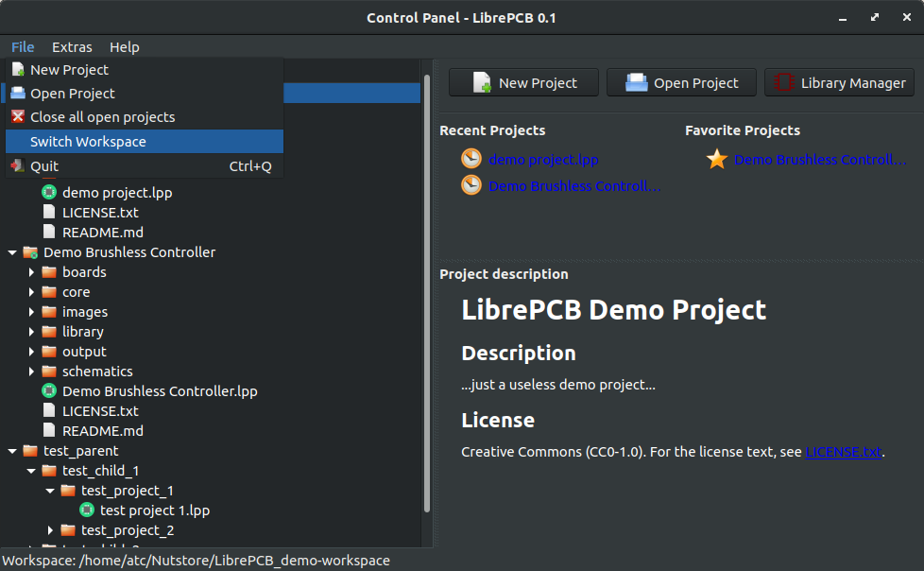924x571 pixels.
Task: Choose Switch Workspace from the File menu
Action: (145, 142)
